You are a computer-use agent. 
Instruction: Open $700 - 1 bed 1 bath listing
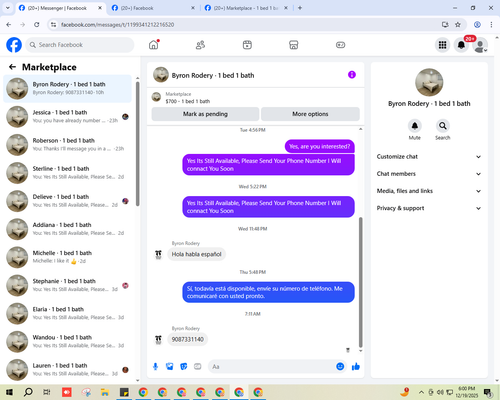point(188,101)
